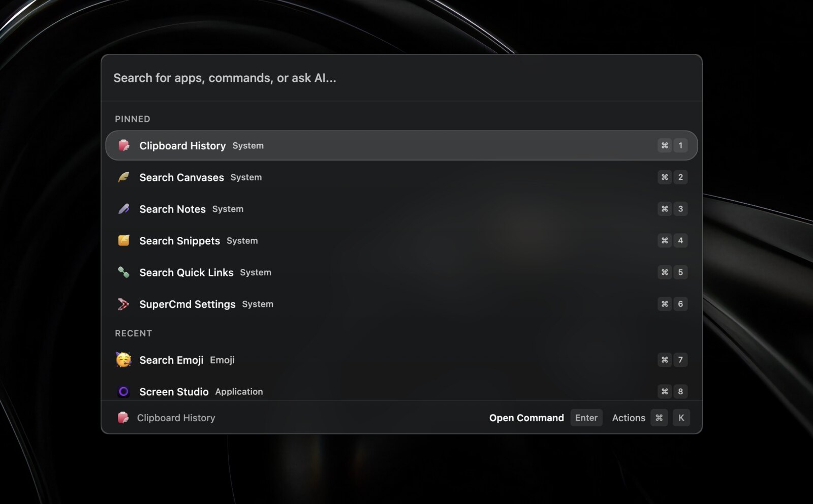This screenshot has width=813, height=504.
Task: Click the System label beside SuperCmd Settings
Action: pos(258,304)
